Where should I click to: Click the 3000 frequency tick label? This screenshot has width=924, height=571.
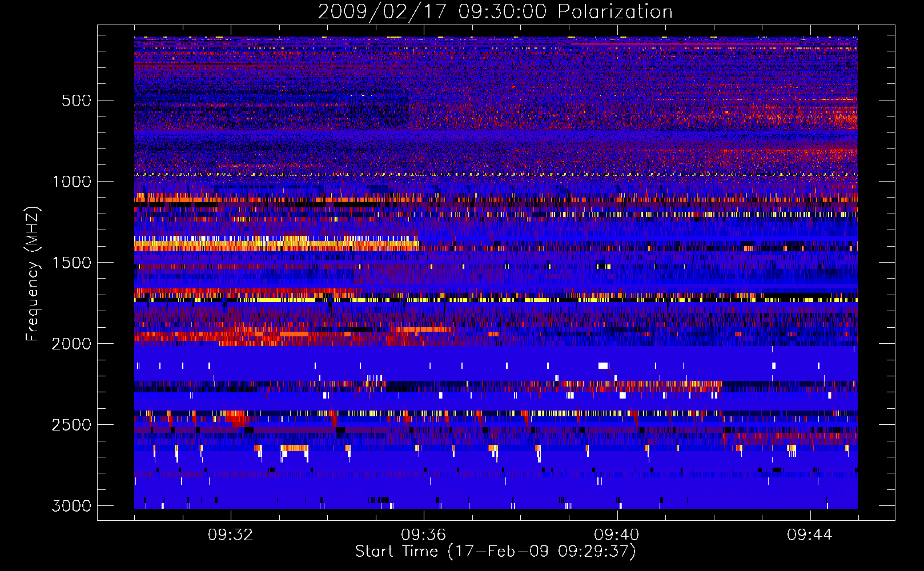[x=71, y=506]
